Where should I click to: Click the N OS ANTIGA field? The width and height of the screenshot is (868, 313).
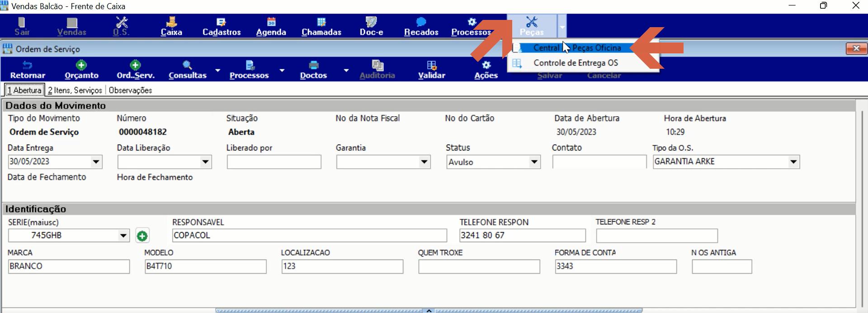pos(722,266)
